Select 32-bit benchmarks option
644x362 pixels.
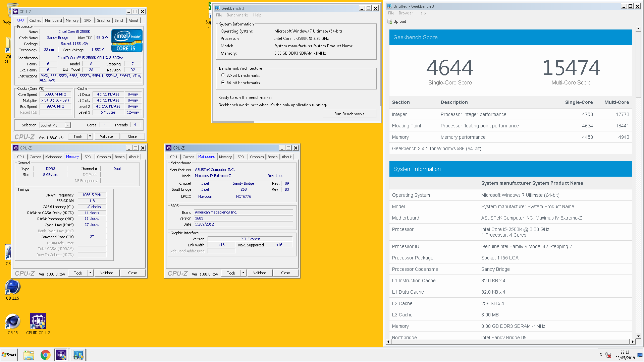coord(223,75)
